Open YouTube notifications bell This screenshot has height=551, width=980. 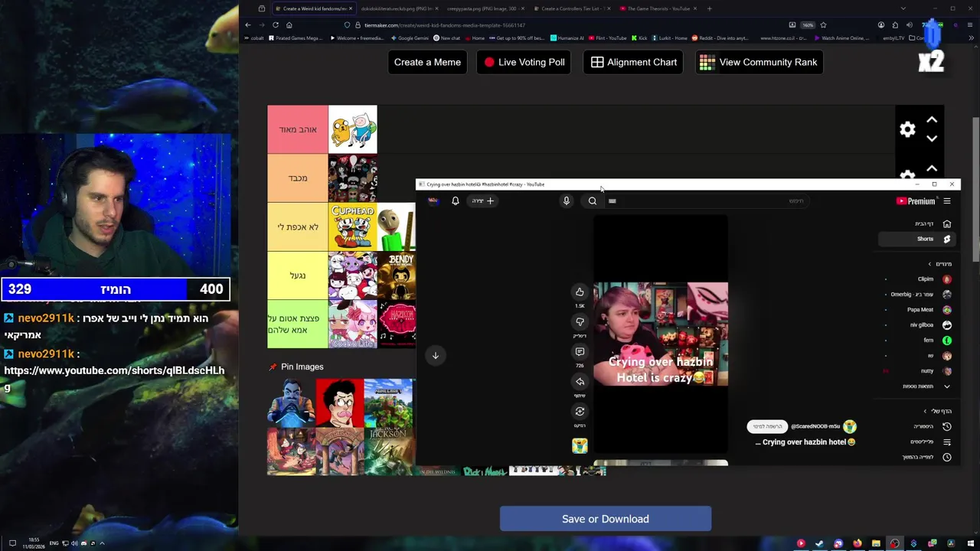pos(455,201)
